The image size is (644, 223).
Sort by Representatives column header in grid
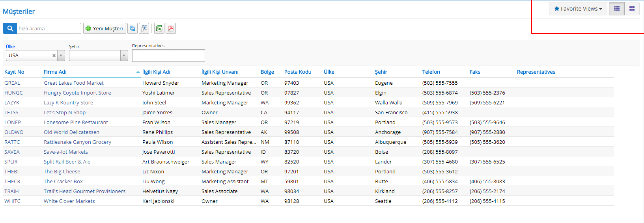point(536,72)
